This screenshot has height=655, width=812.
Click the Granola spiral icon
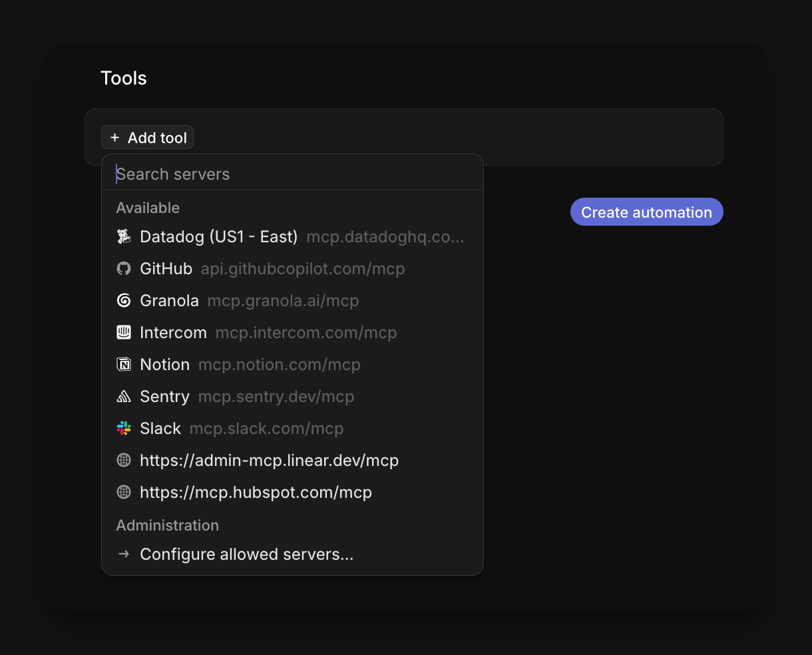tap(124, 301)
